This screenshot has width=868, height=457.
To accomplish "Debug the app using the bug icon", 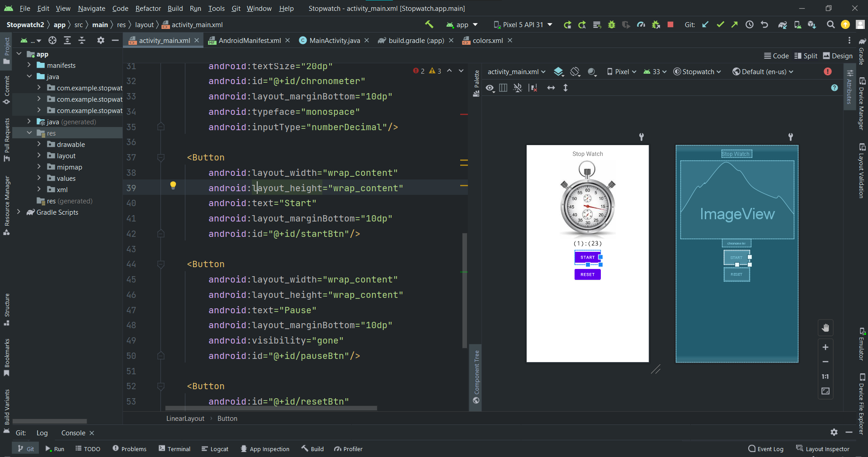I will tap(612, 25).
